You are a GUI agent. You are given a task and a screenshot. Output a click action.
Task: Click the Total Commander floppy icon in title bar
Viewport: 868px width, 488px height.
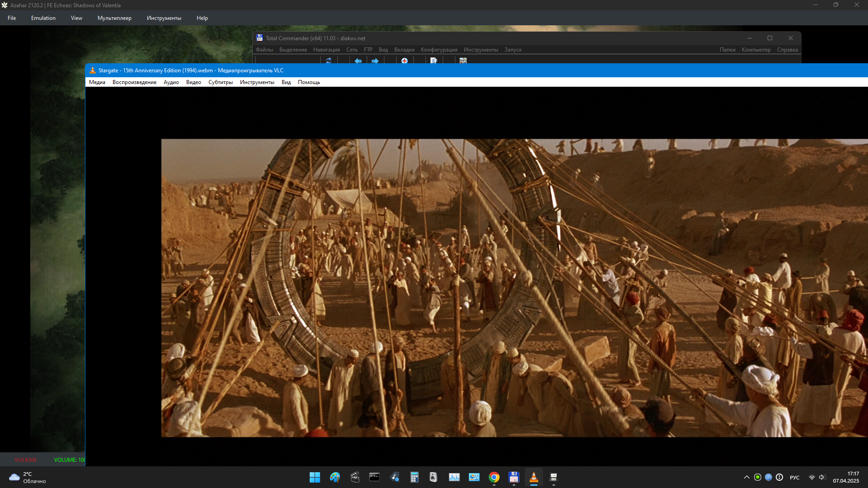259,38
